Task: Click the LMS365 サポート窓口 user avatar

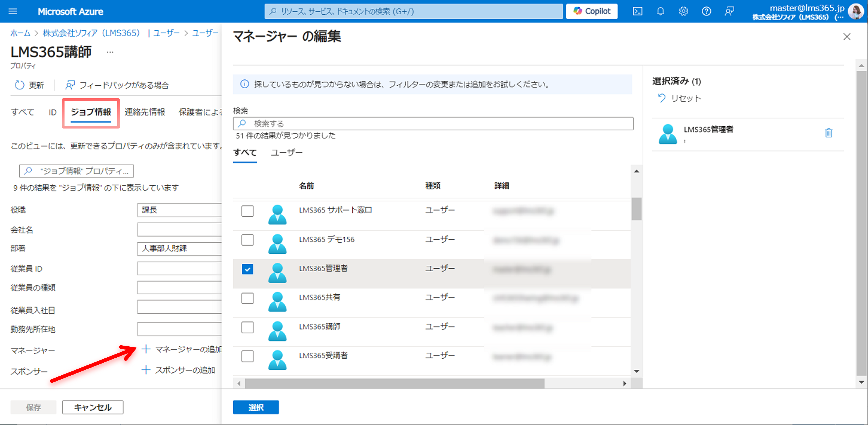Action: 277,214
